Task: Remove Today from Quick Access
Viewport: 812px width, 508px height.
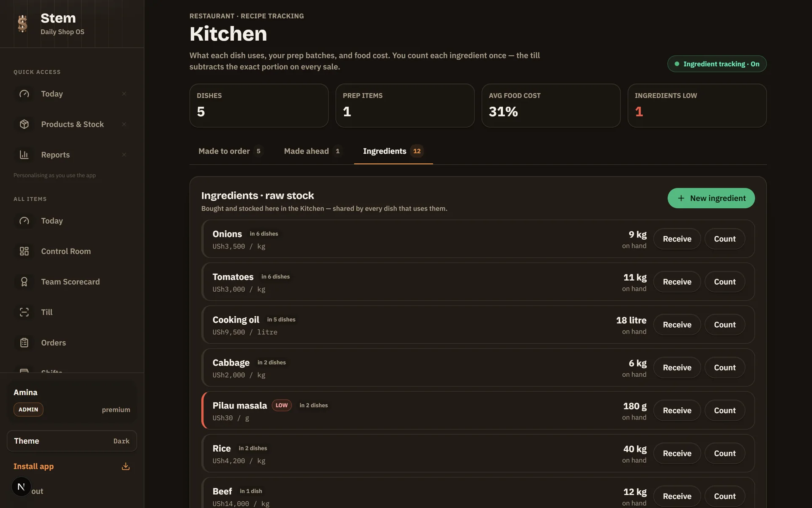Action: pos(124,94)
